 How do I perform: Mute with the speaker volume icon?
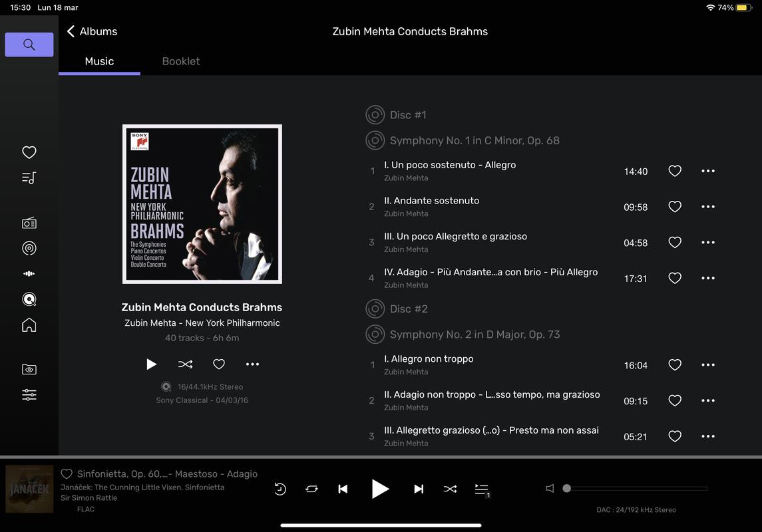[550, 488]
